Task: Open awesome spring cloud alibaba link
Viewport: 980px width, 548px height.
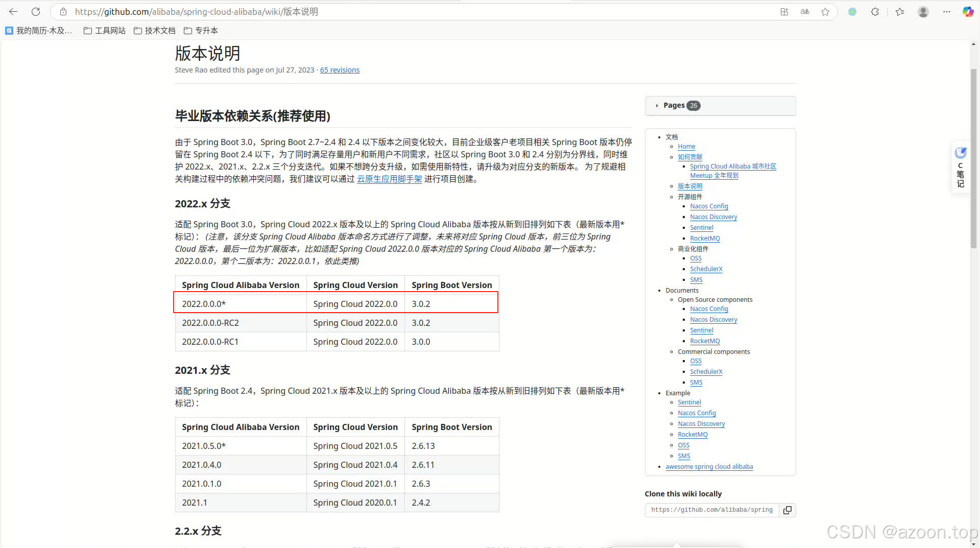Action: [x=709, y=467]
